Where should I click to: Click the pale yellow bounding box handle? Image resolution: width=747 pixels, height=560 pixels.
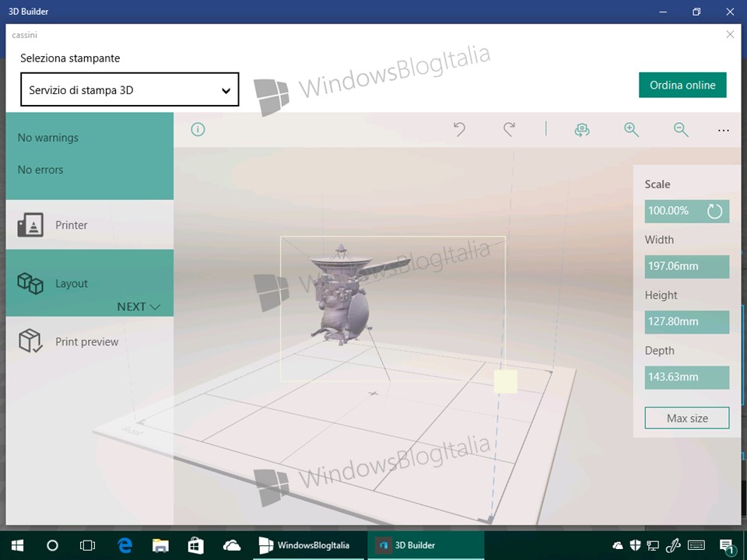506,382
